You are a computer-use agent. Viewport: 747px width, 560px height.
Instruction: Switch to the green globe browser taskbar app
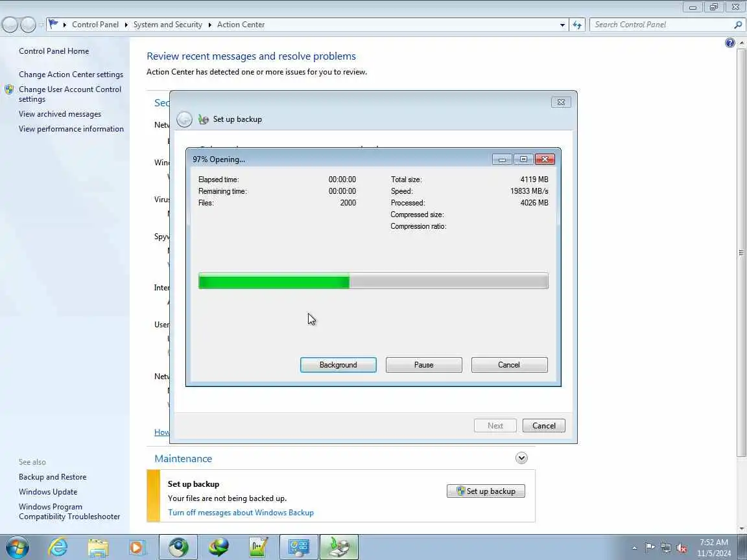(178, 547)
